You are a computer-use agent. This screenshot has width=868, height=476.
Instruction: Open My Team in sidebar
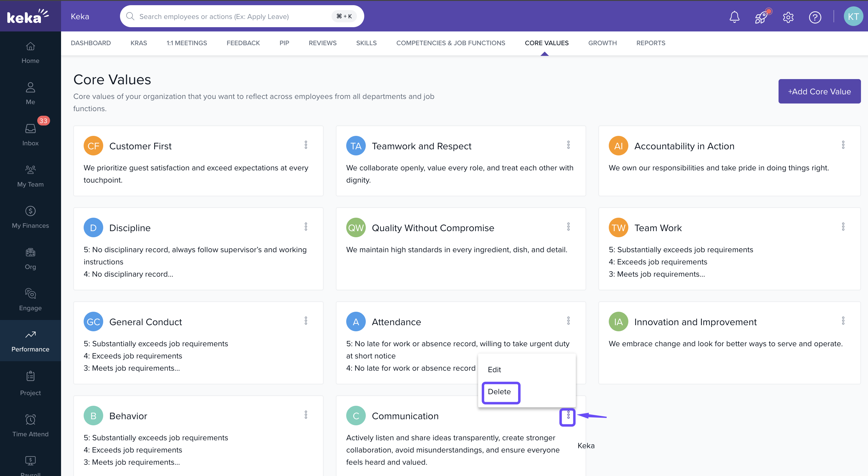[x=30, y=176]
